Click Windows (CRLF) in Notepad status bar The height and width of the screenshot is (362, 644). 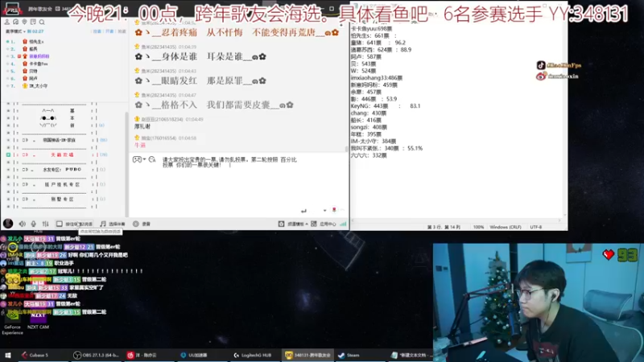click(x=506, y=227)
